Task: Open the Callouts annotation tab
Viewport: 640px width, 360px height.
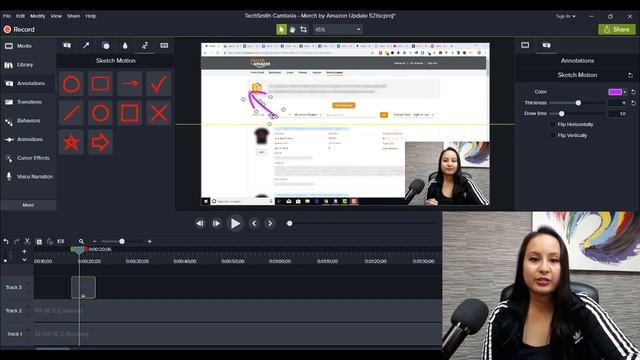Action: click(x=67, y=46)
